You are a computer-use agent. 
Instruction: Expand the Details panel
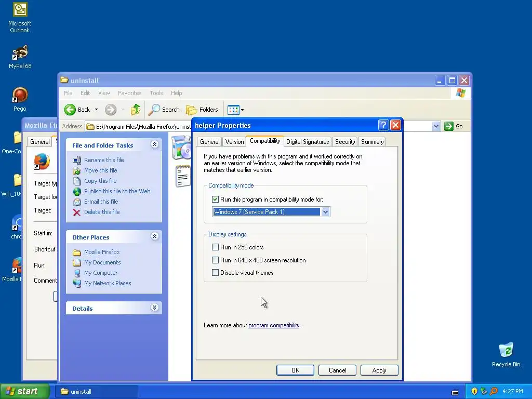pyautogui.click(x=154, y=308)
